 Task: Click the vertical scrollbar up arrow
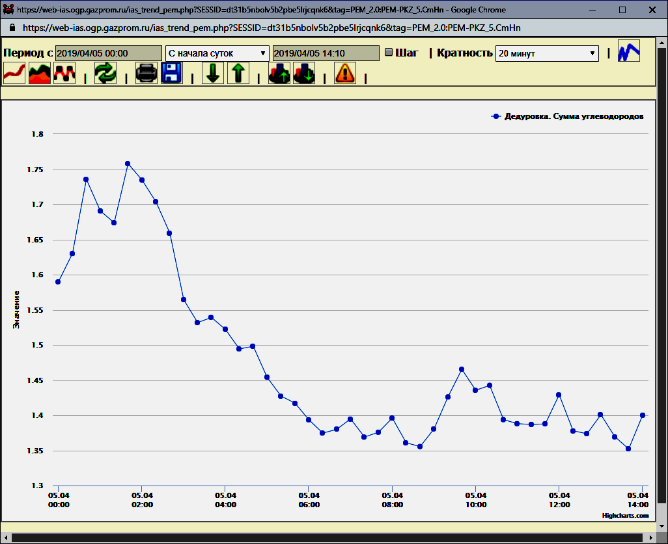[662, 43]
